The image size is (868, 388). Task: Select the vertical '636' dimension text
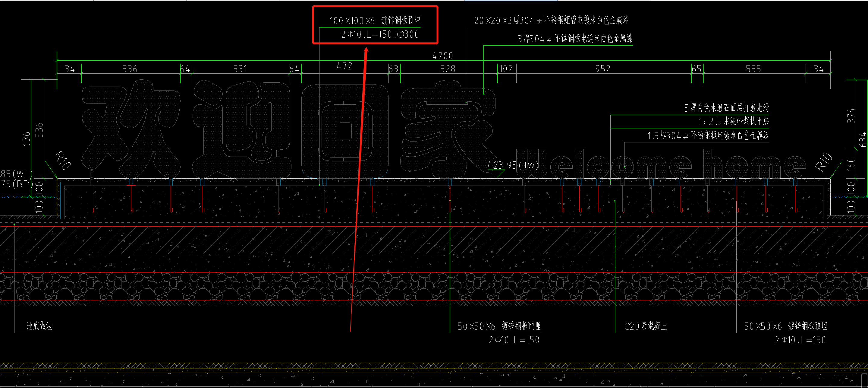pyautogui.click(x=26, y=139)
